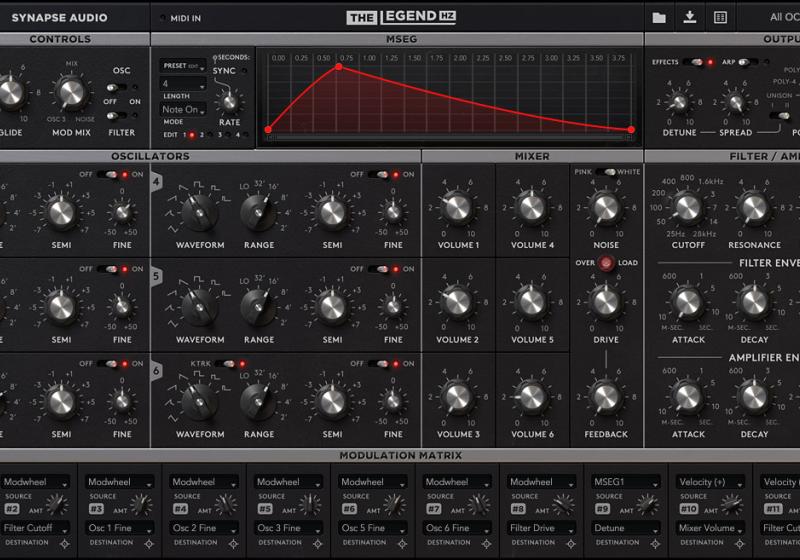800x560 pixels.
Task: Click destination crosshair under Osc 6 Fine
Action: click(486, 544)
